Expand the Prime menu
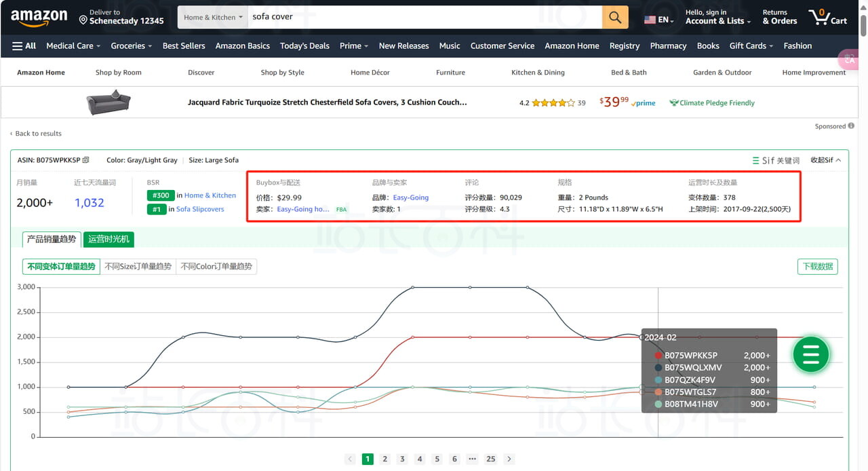This screenshot has height=471, width=868. (354, 45)
